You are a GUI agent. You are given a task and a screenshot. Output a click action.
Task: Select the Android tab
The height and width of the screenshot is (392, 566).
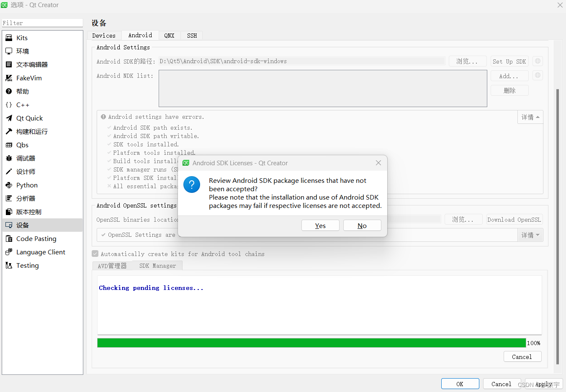140,35
